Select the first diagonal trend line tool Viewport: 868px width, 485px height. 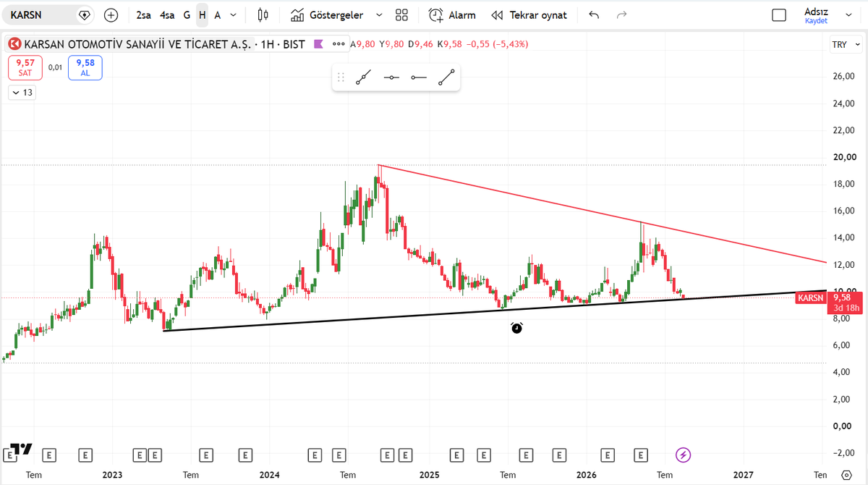point(364,77)
